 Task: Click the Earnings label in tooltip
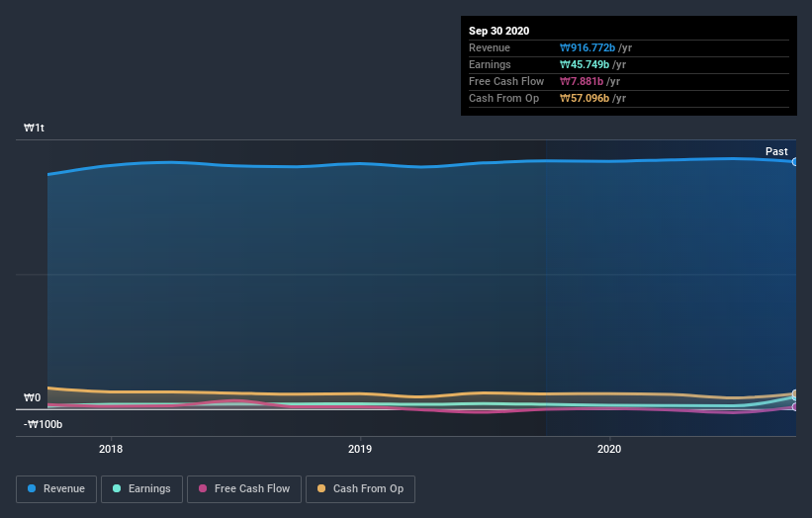point(490,64)
